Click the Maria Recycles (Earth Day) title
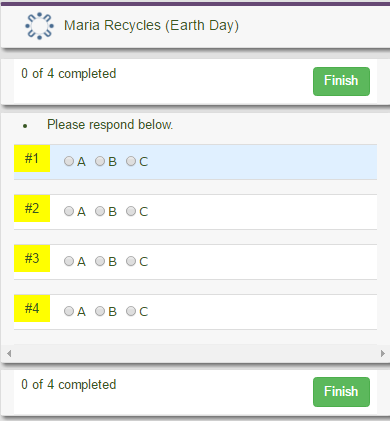 pos(151,26)
